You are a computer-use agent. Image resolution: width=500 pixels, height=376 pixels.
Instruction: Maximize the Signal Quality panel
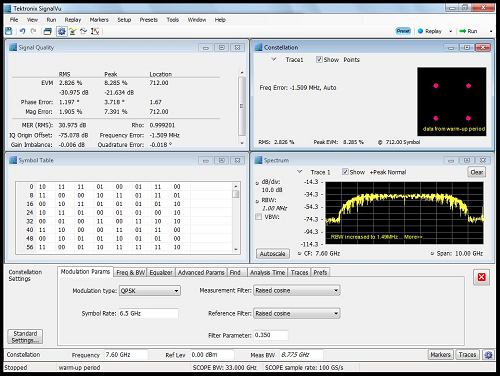point(221,48)
